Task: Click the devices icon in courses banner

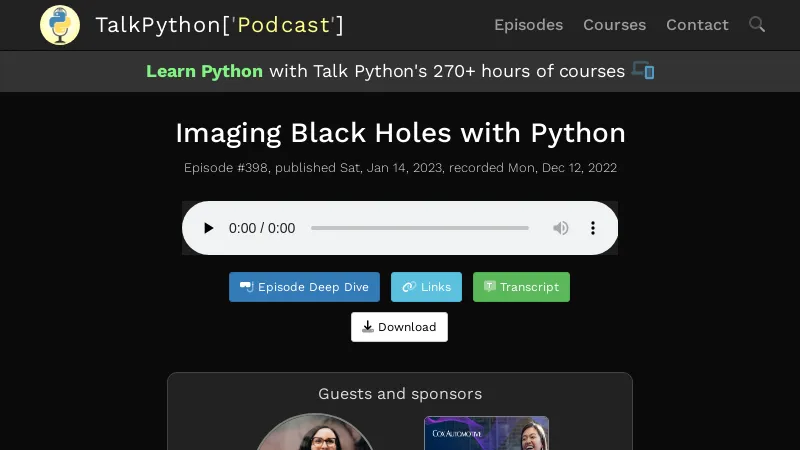Action: tap(643, 71)
